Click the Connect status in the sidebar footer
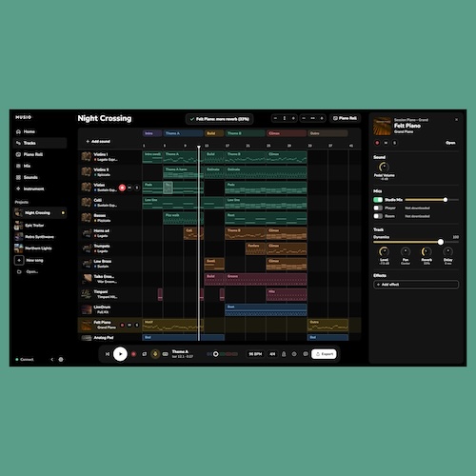Screen dimensions: 476x476 click(x=25, y=360)
